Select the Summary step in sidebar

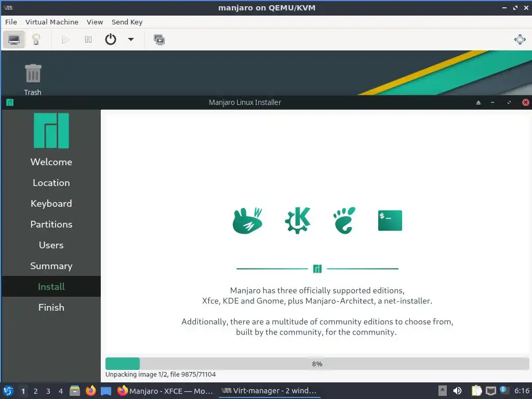coord(51,265)
